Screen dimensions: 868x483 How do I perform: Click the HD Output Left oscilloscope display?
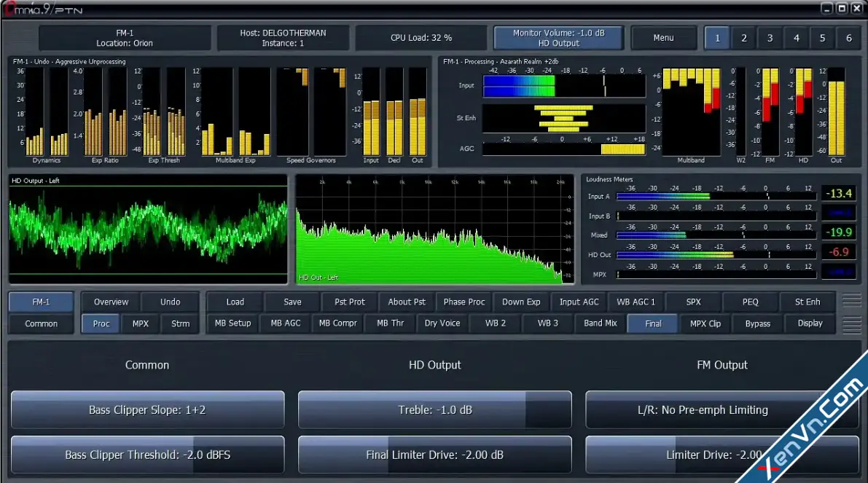click(148, 229)
